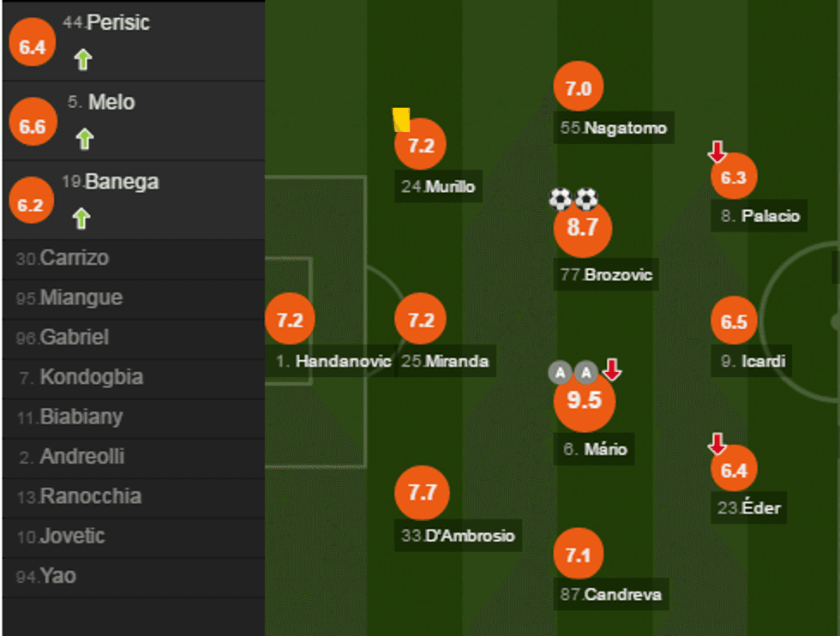840x636 pixels.
Task: Click the first assist badge above Mário
Action: (x=559, y=372)
